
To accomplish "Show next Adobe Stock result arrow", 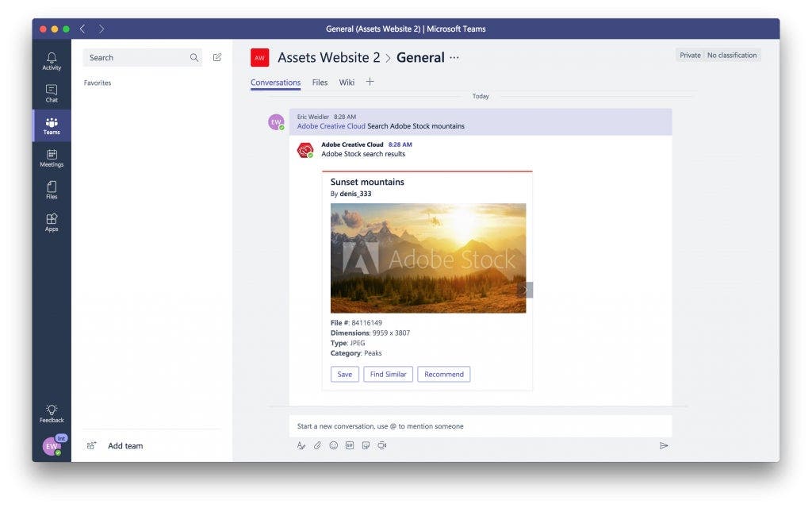I will coord(525,290).
